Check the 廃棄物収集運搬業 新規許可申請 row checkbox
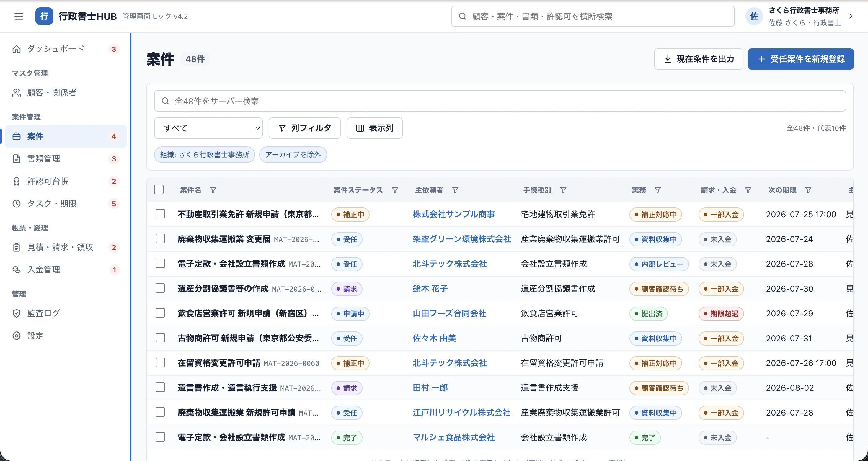Image resolution: width=868 pixels, height=461 pixels. pyautogui.click(x=160, y=412)
